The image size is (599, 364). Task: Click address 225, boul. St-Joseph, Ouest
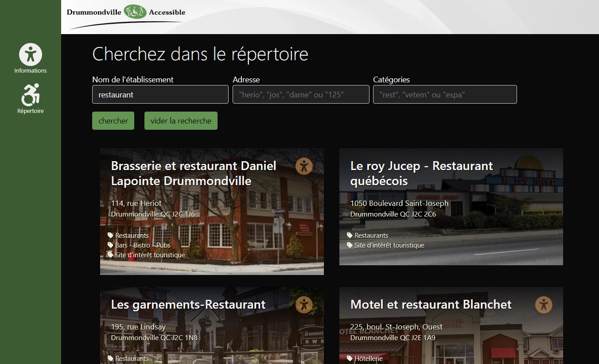click(396, 327)
